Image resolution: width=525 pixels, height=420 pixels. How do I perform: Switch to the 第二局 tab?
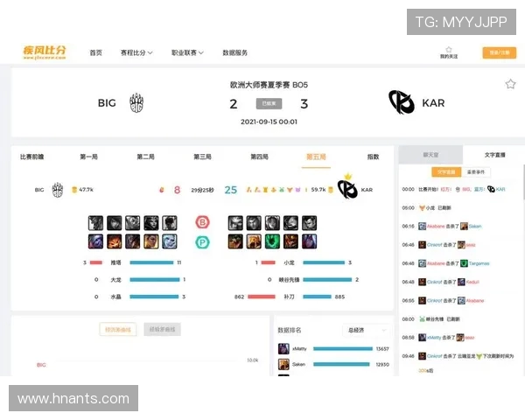(145, 157)
